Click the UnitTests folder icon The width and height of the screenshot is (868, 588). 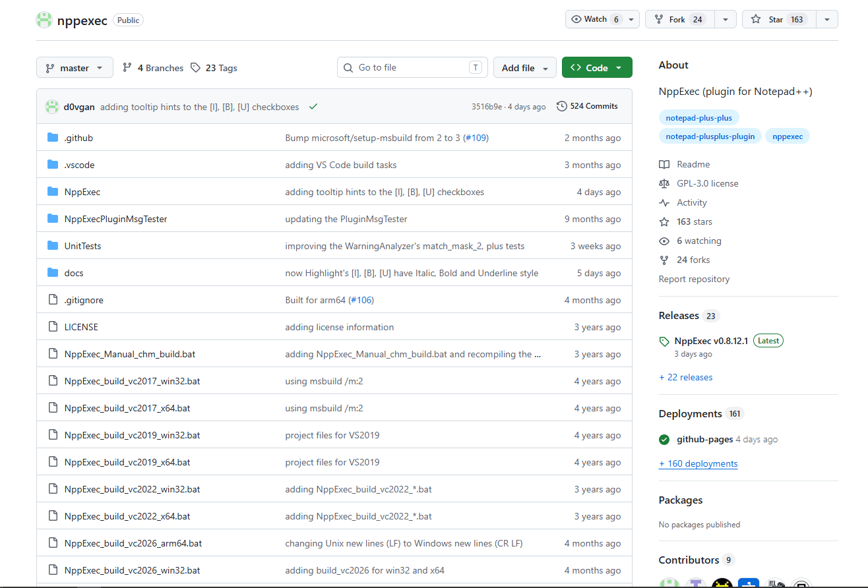pyautogui.click(x=53, y=246)
